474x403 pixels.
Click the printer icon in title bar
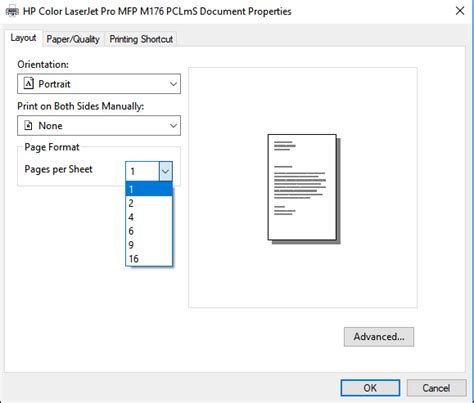pyautogui.click(x=12, y=12)
